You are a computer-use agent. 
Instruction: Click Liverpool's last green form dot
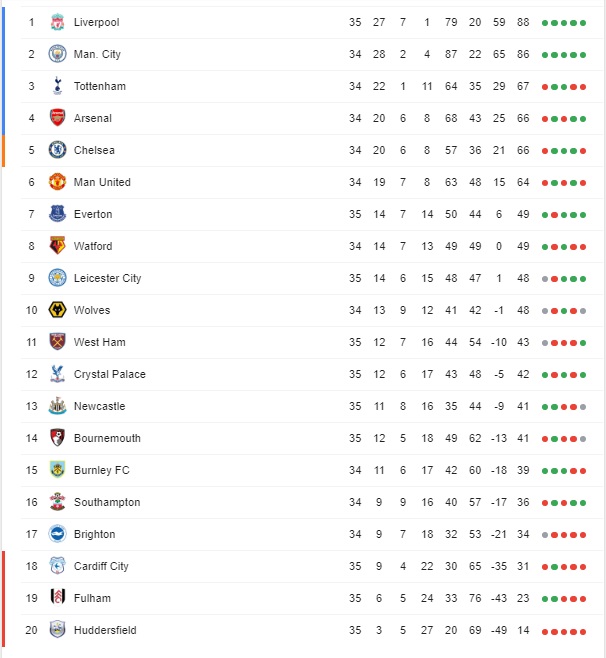pyautogui.click(x=583, y=23)
